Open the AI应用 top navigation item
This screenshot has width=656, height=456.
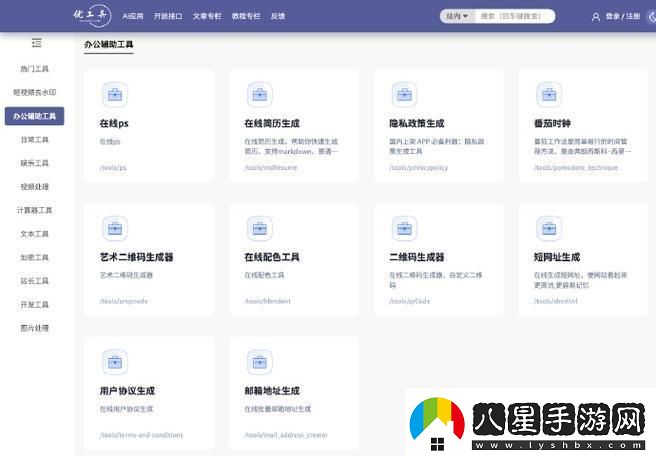coord(133,16)
